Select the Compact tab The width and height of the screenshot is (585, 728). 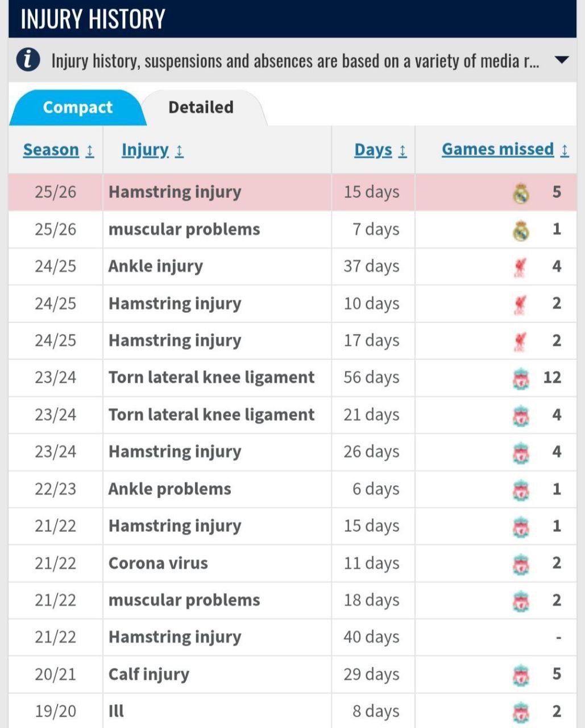(77, 107)
